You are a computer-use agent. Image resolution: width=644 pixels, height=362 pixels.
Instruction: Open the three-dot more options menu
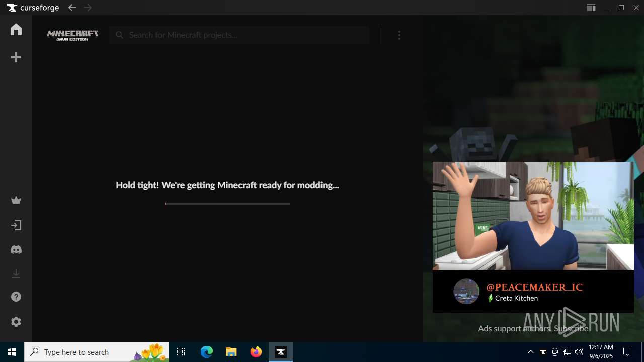[x=399, y=35]
